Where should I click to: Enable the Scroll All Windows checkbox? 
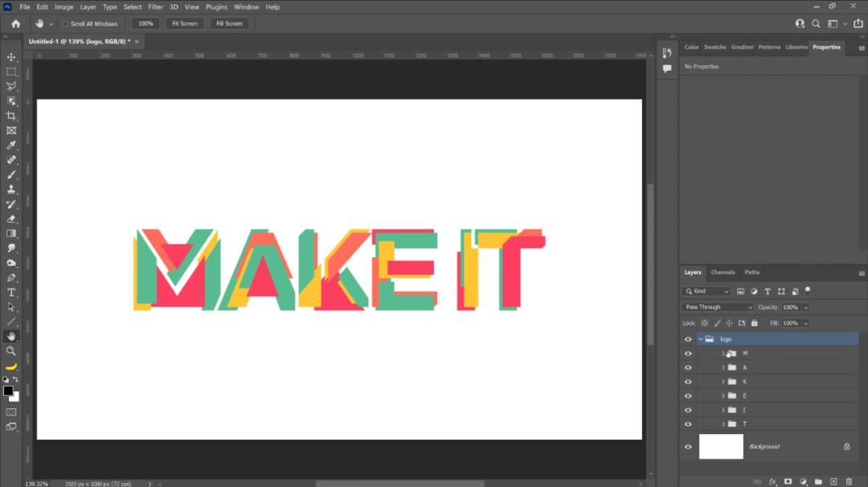[65, 24]
